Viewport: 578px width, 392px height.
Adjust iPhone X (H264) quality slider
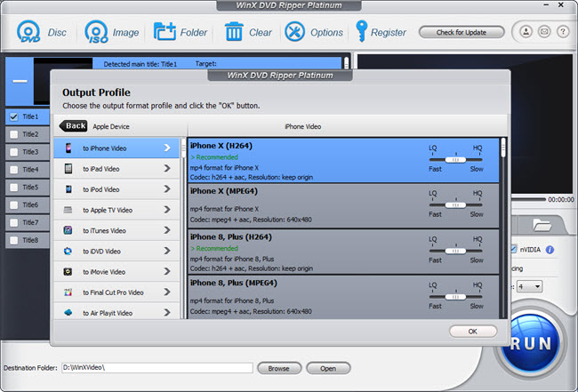pyautogui.click(x=455, y=159)
